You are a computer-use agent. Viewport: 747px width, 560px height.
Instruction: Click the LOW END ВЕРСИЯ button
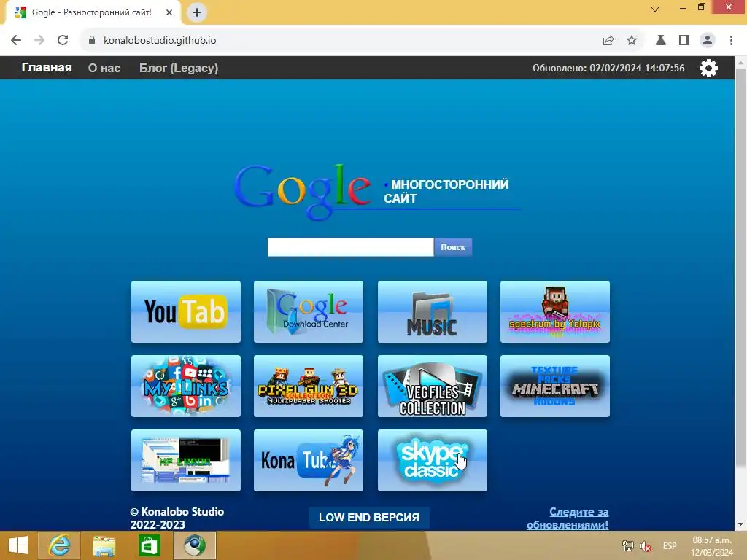point(369,518)
